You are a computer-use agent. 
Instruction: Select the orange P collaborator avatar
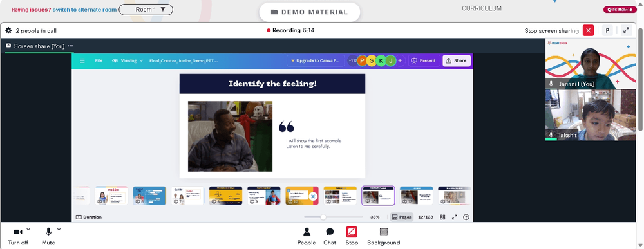tap(362, 60)
